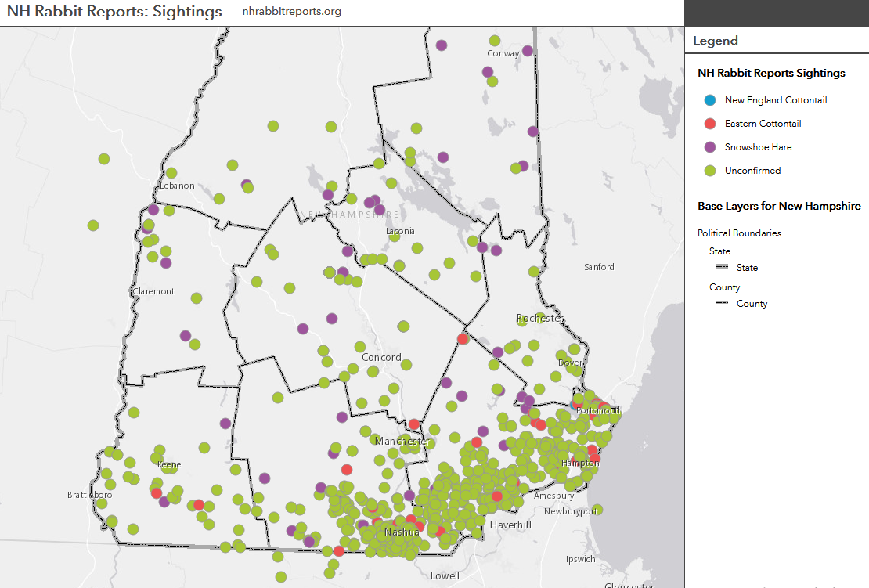Click the Snowshoe Hare purple legend symbol

(710, 147)
